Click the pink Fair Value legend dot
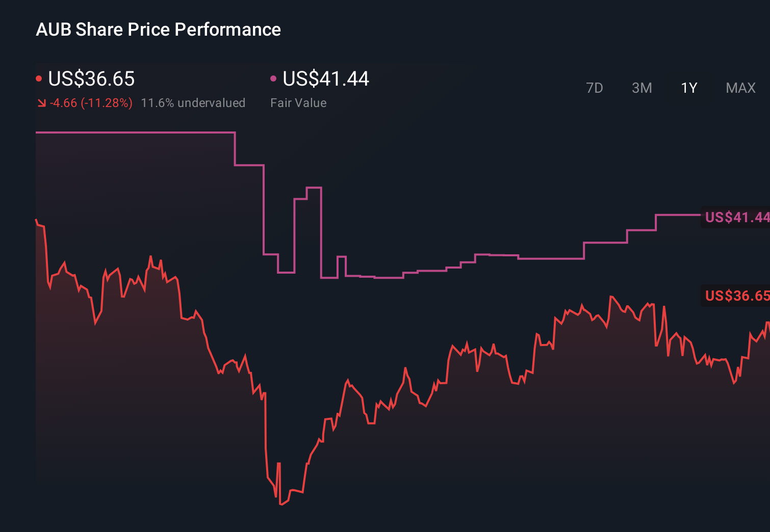The image size is (770, 532). (x=274, y=77)
